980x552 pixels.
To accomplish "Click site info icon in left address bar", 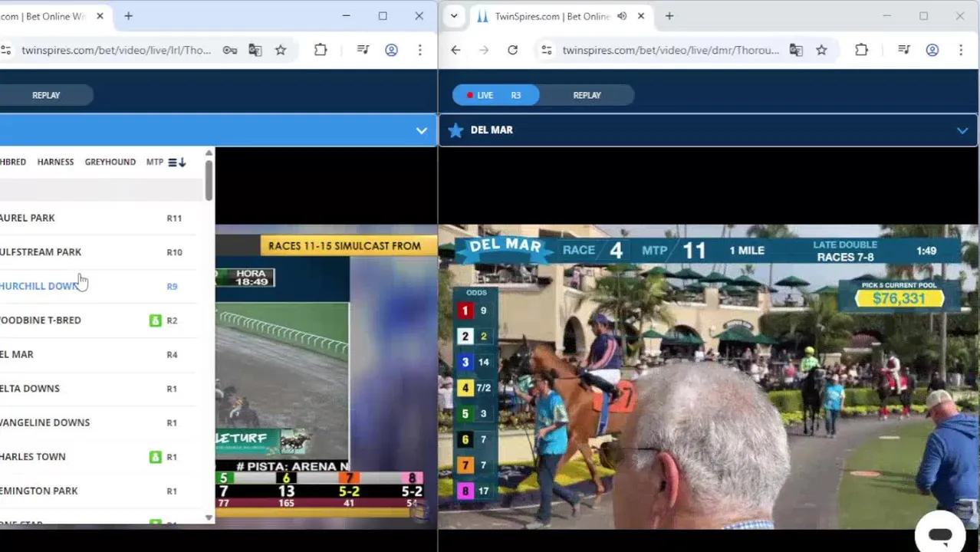I will tap(5, 50).
